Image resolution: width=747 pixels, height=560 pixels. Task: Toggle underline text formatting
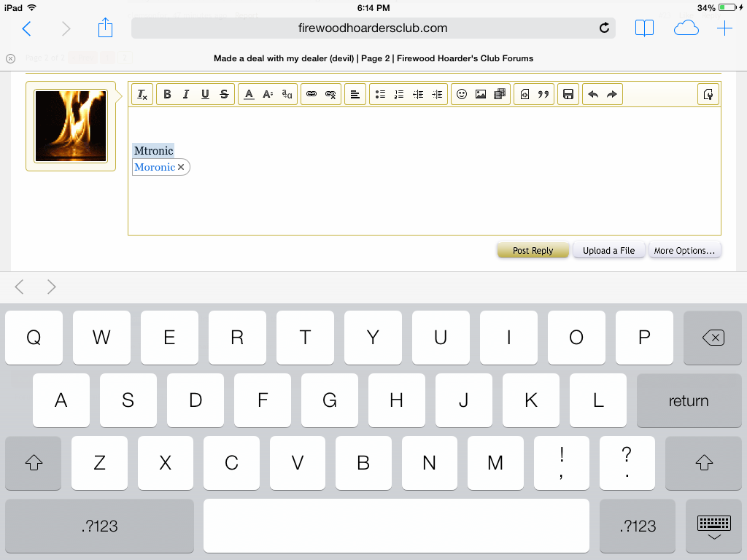(x=205, y=95)
